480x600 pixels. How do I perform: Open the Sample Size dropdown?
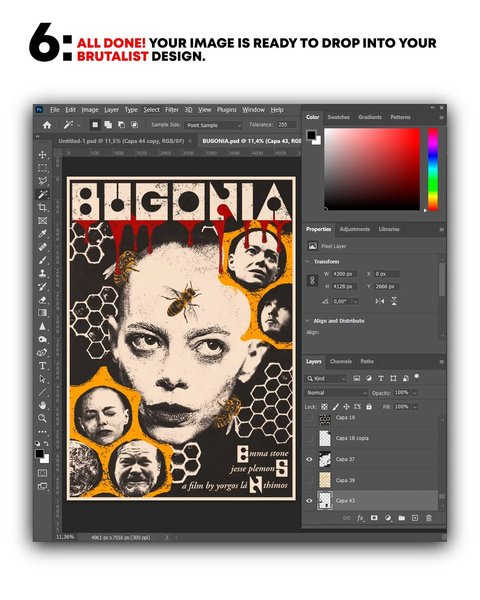coord(214,125)
